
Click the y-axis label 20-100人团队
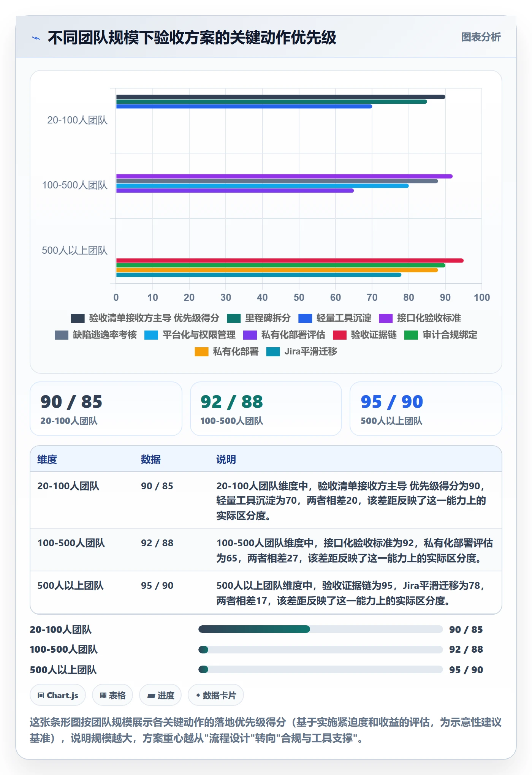pyautogui.click(x=78, y=120)
